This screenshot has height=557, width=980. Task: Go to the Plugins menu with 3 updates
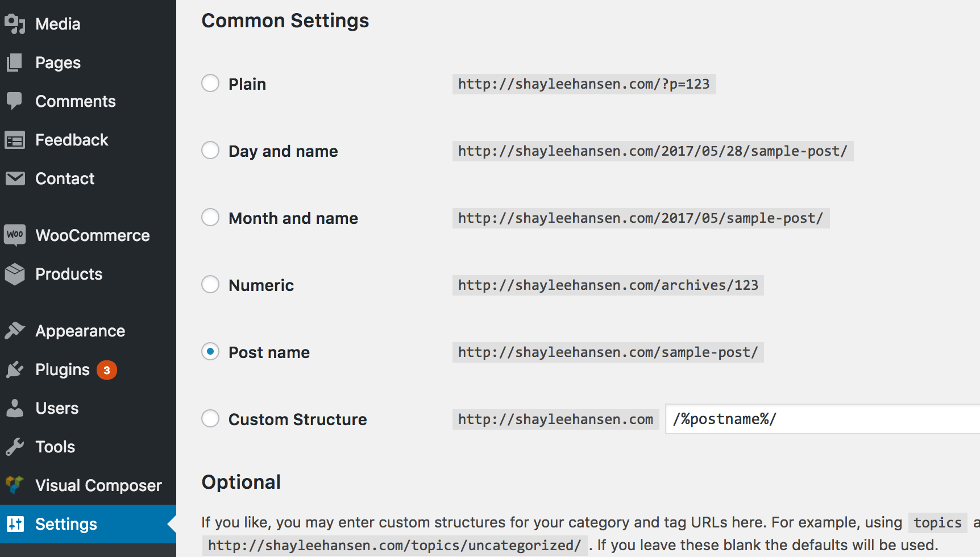coord(63,369)
